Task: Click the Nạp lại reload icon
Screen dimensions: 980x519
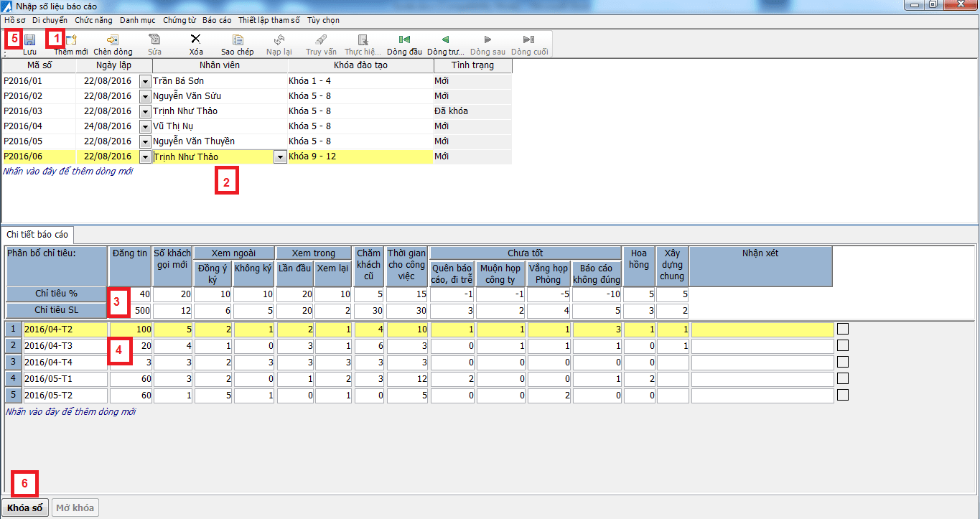Action: (x=279, y=40)
